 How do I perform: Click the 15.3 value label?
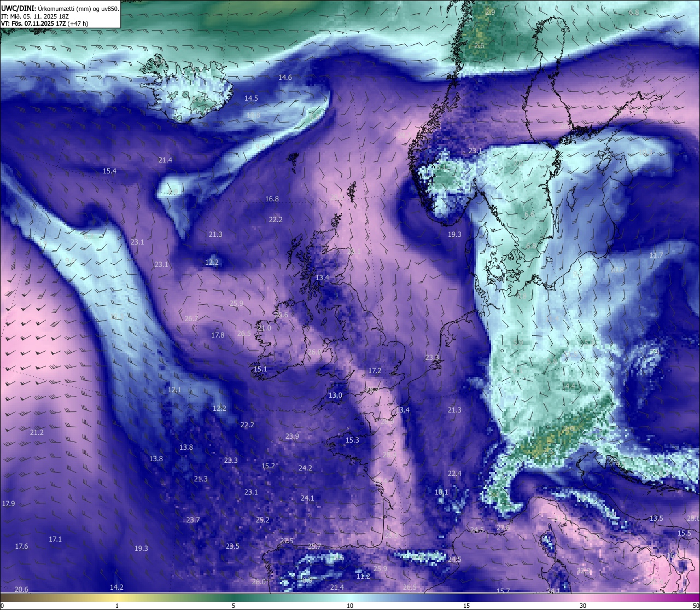(x=352, y=440)
